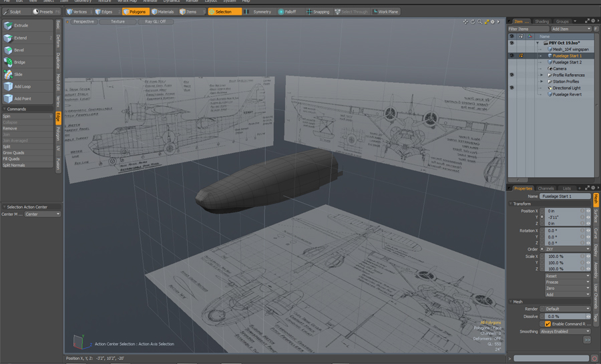The image size is (601, 364).
Task: Select the Extend tool
Action: coord(27,38)
